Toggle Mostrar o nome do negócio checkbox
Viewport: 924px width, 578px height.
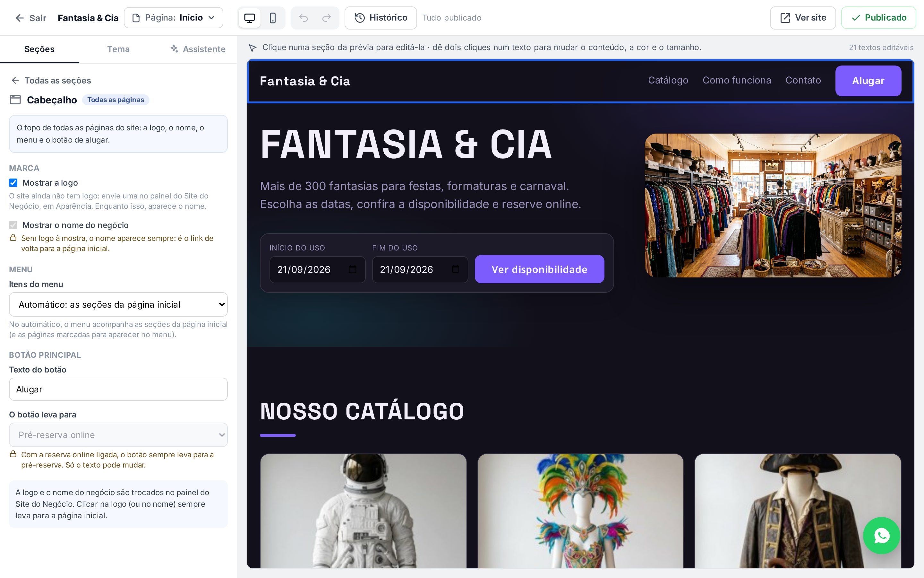coord(13,225)
